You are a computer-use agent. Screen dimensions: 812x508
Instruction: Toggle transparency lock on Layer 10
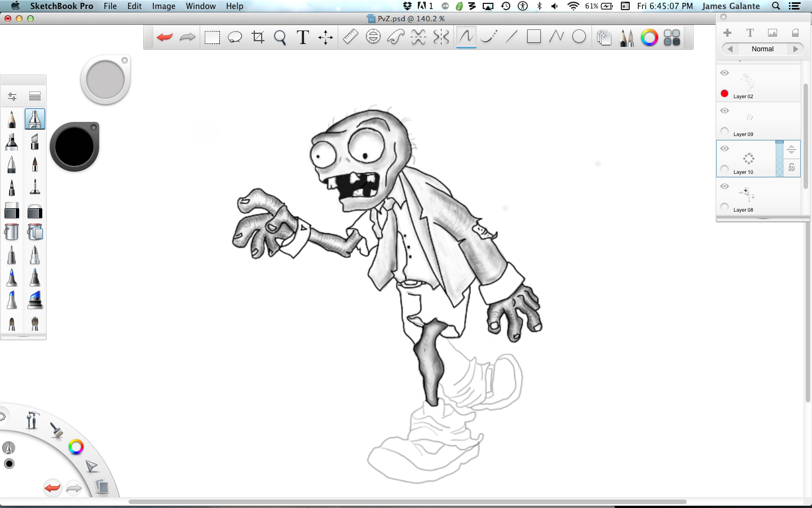tap(792, 168)
